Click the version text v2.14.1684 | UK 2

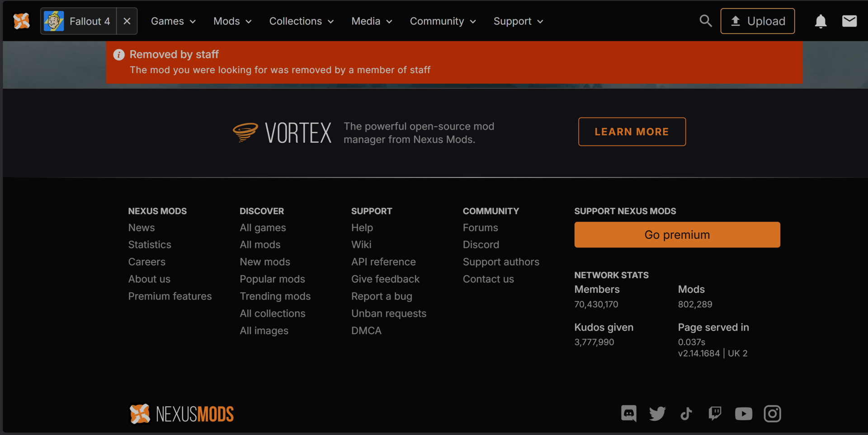point(712,353)
